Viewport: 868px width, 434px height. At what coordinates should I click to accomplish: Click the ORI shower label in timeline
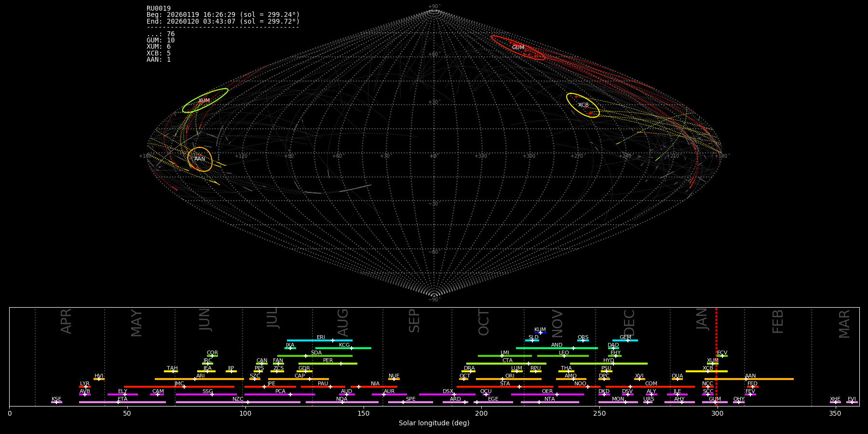(510, 376)
